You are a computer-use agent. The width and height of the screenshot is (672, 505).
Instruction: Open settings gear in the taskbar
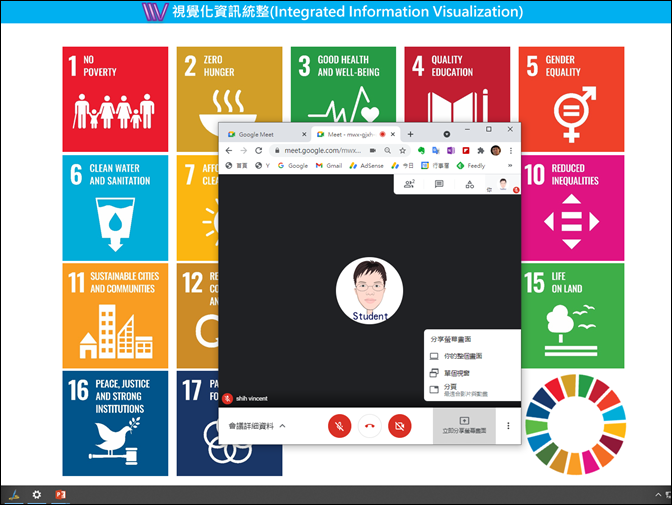click(37, 495)
